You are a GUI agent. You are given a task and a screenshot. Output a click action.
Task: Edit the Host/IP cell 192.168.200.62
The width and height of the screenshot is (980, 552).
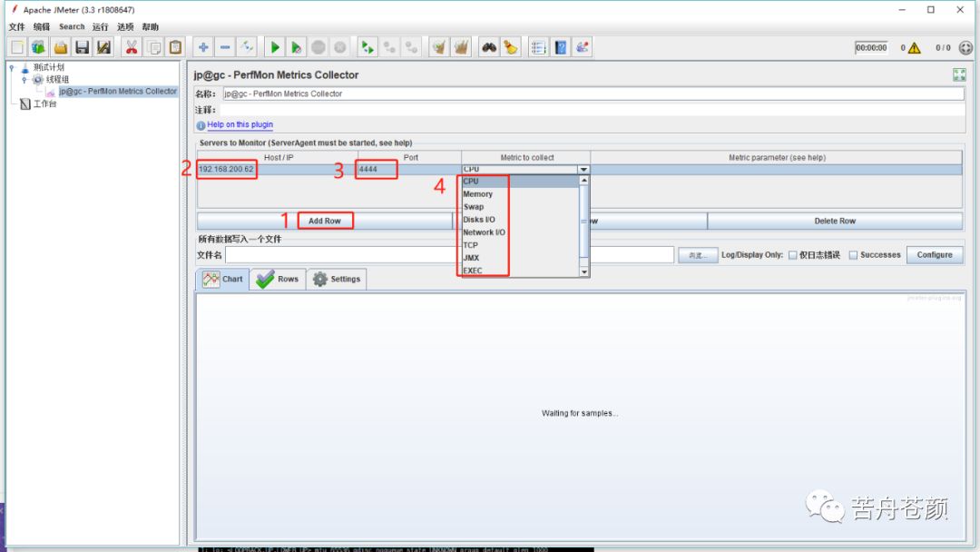pos(278,170)
